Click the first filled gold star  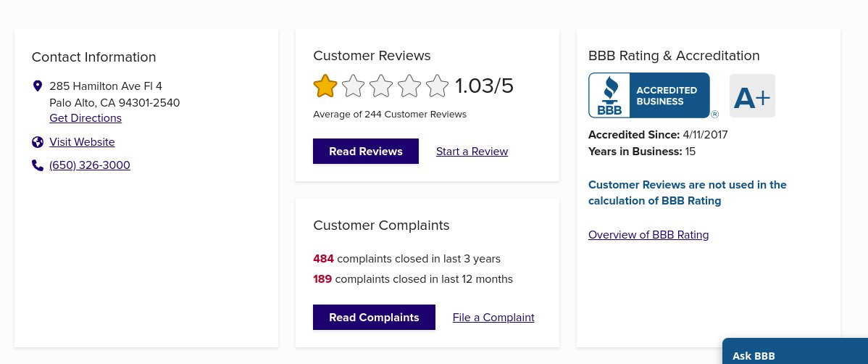tap(325, 86)
